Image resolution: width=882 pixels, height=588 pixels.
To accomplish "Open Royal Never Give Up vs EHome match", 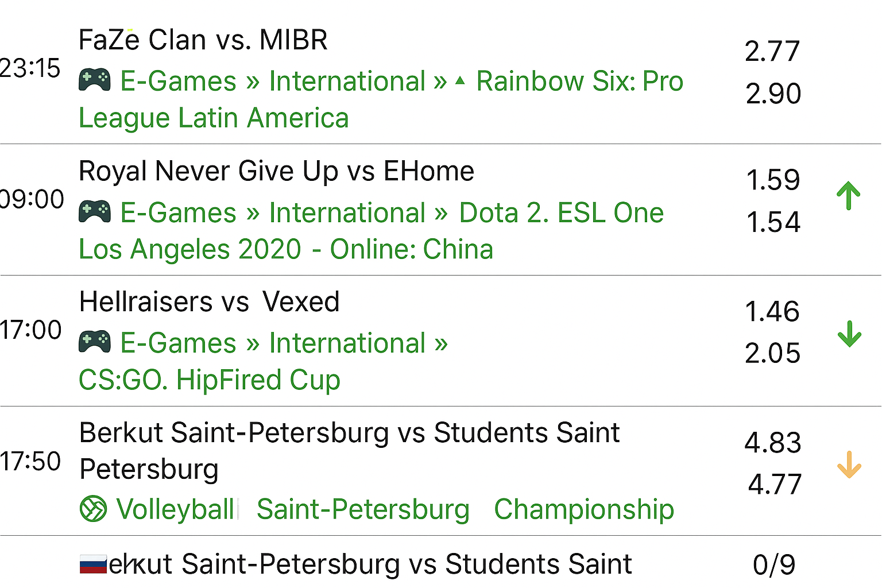I will tap(276, 171).
